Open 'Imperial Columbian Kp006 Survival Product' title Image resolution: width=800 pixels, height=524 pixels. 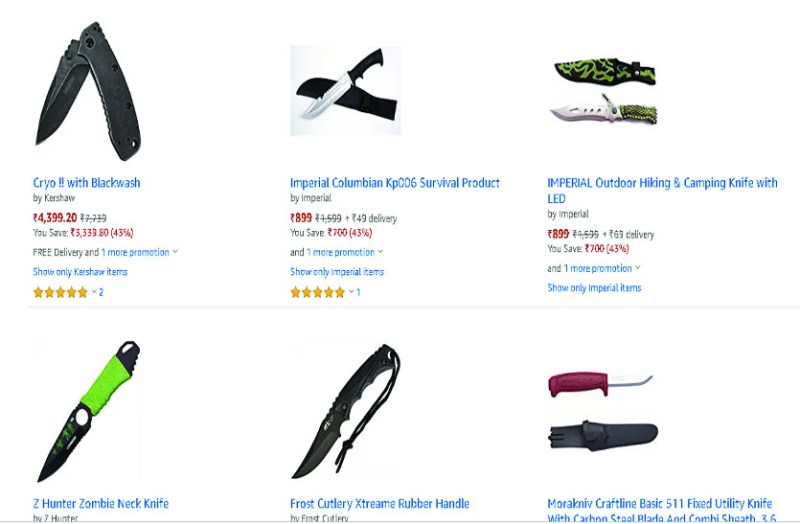[395, 183]
